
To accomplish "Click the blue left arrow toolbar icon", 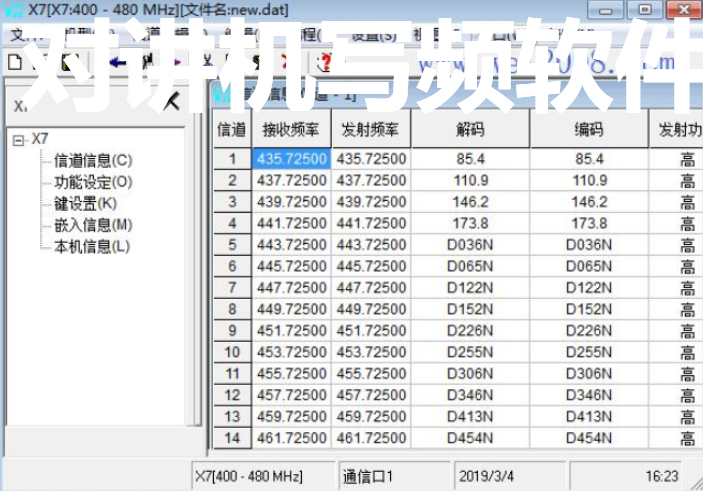I will click(117, 62).
